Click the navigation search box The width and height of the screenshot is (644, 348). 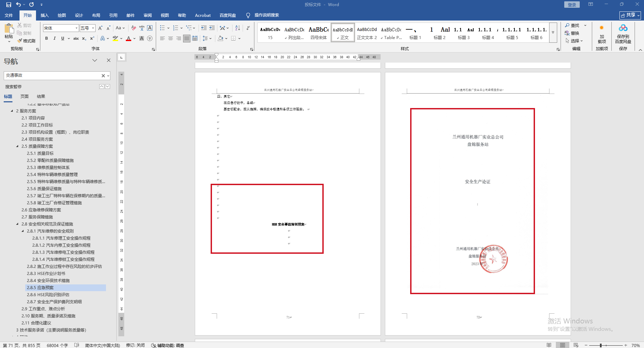coord(53,76)
